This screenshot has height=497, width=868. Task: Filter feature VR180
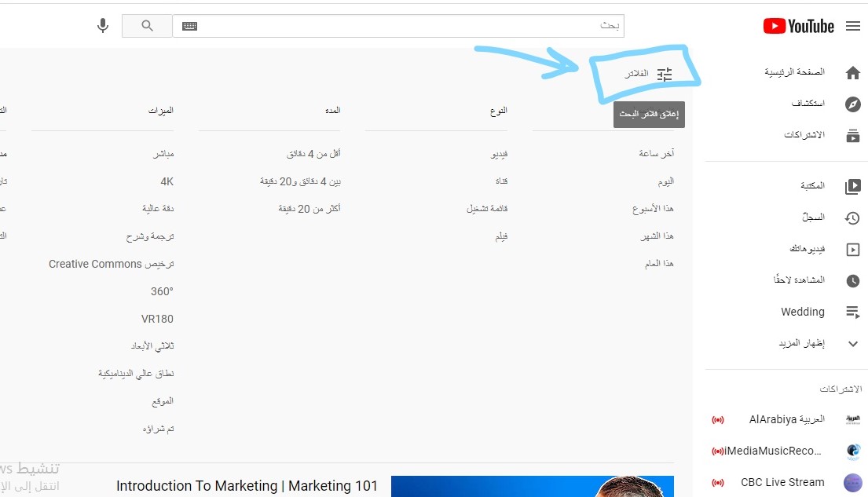tap(157, 319)
